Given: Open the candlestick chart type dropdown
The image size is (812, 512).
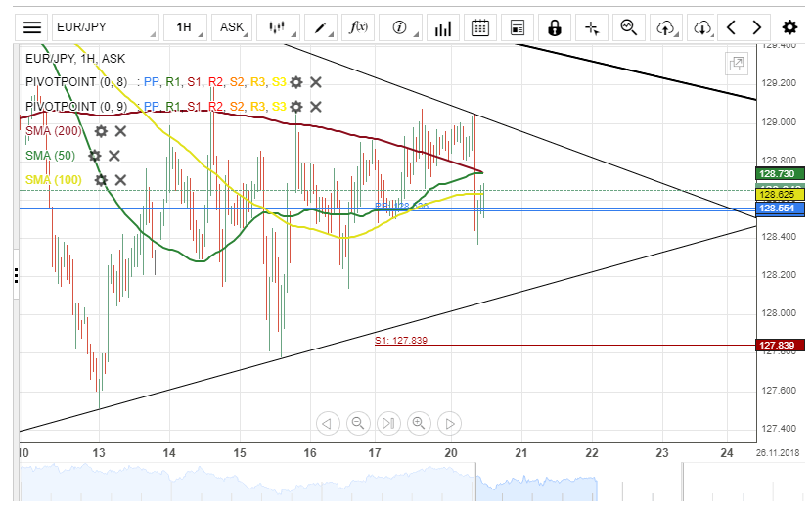Looking at the screenshot, I should (279, 27).
